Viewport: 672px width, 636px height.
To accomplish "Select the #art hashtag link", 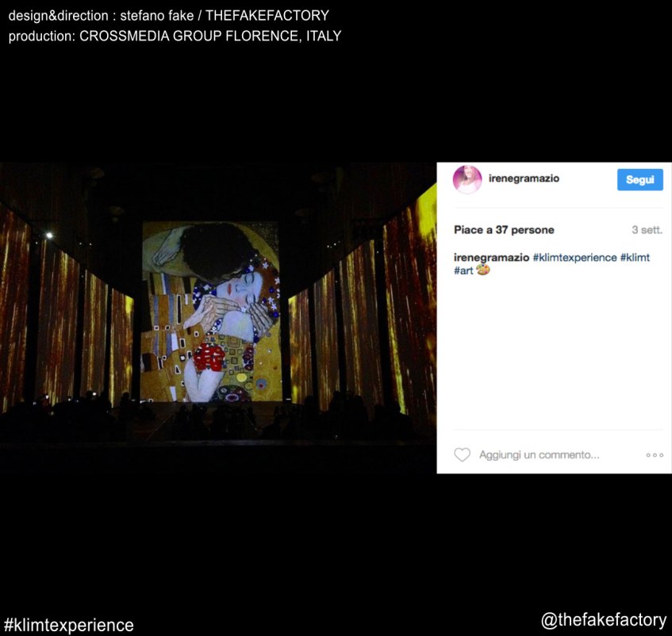I will (x=463, y=271).
